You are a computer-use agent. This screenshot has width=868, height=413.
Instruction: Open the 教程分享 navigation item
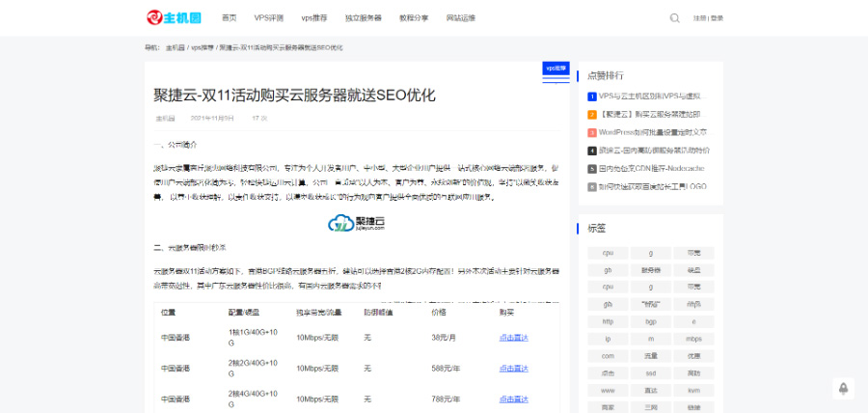(414, 17)
